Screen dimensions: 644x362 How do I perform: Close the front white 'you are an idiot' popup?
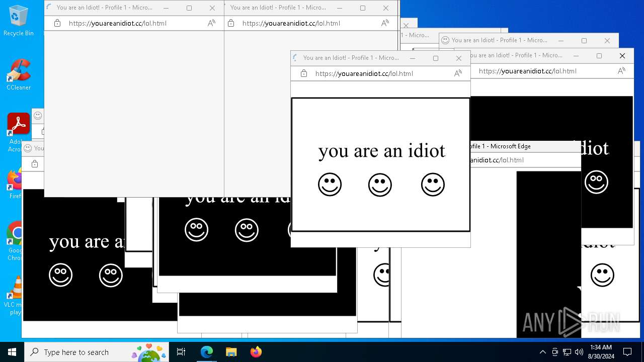pos(459,58)
